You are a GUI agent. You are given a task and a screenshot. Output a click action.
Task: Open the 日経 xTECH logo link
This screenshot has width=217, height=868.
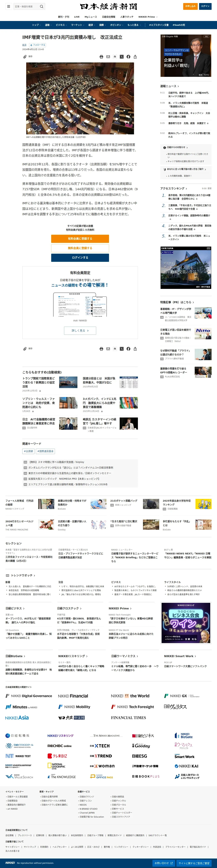(x=100, y=746)
